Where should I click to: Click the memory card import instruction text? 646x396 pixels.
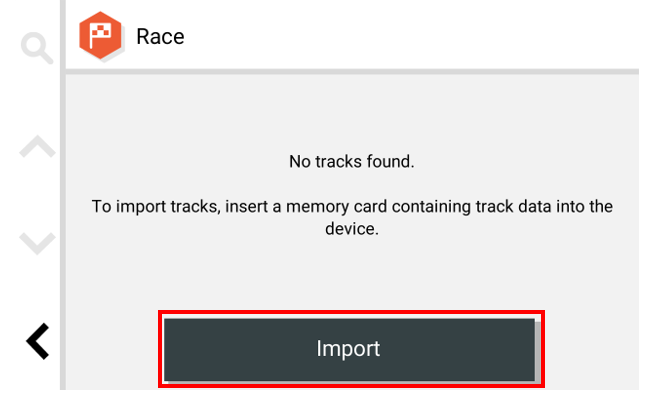point(352,217)
